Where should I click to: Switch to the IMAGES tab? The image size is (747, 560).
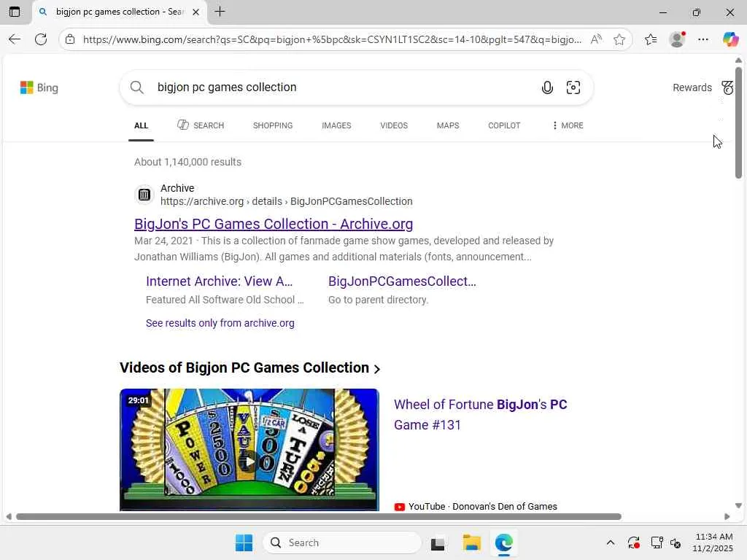(x=336, y=125)
